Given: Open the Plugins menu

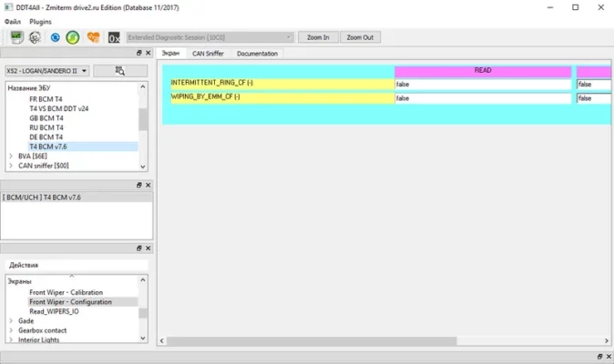Looking at the screenshot, I should coord(40,22).
